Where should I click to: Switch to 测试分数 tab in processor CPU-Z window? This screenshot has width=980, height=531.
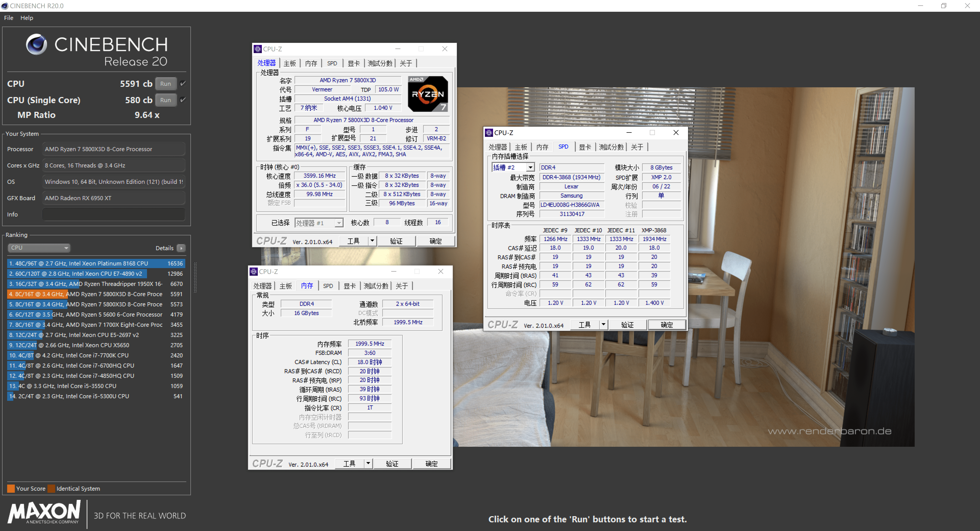(380, 63)
